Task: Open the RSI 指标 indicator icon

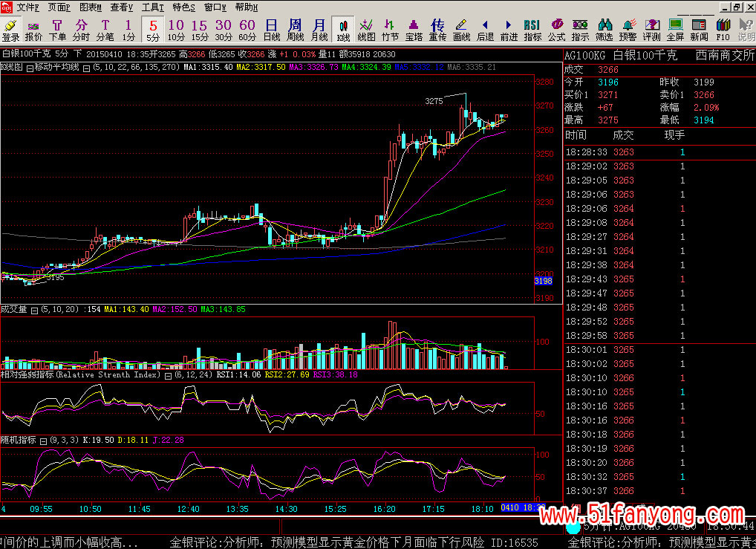Action: [532, 30]
